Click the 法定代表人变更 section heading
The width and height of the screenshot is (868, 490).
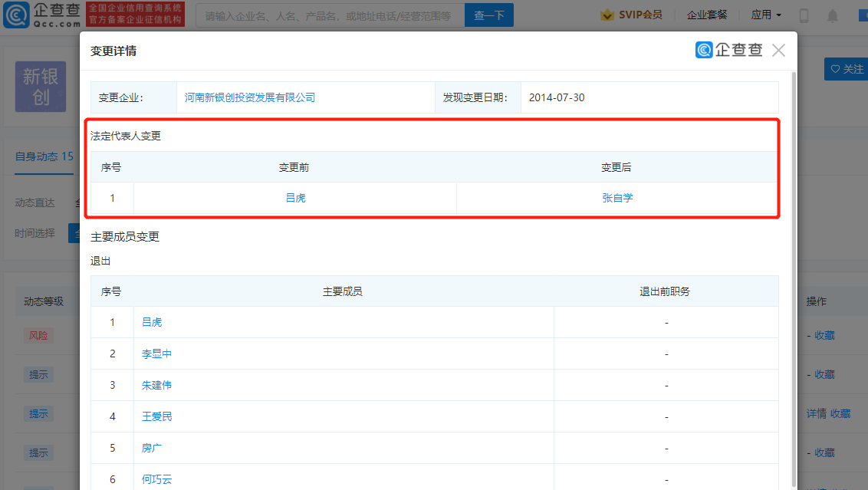[x=126, y=136]
